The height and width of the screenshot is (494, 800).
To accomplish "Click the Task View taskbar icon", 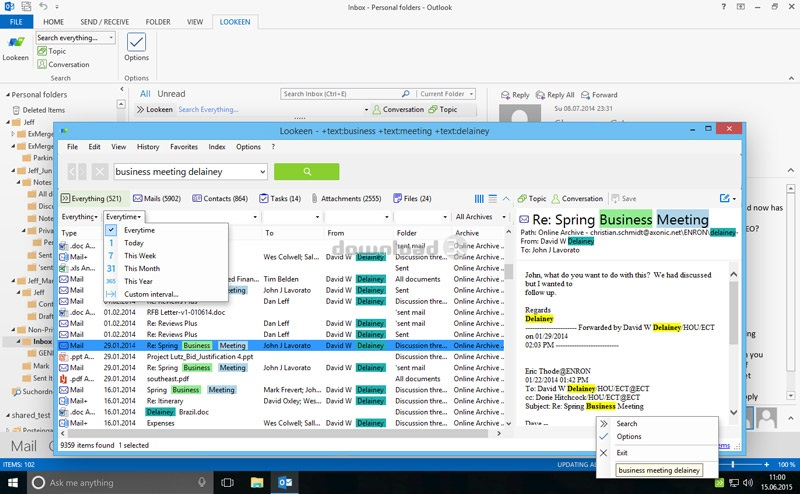I will click(x=228, y=482).
